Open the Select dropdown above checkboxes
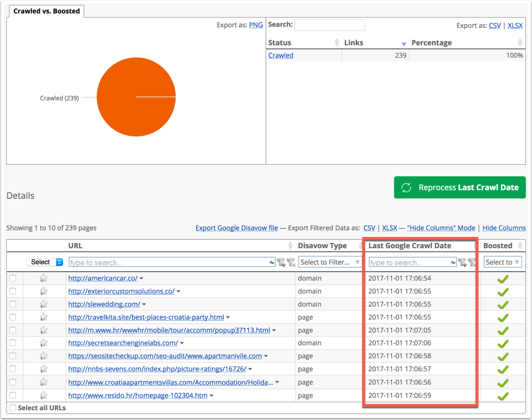This screenshot has height=420, width=532. (45, 262)
